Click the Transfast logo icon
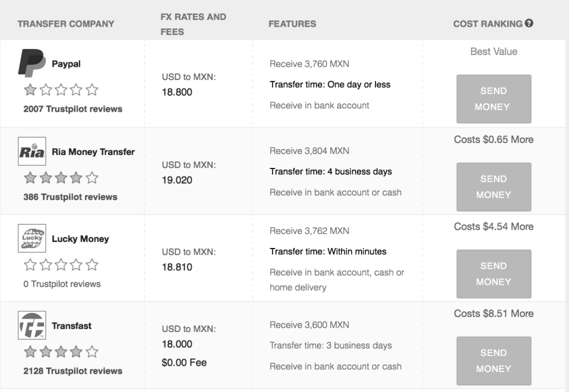The image size is (569, 392). coord(32,325)
